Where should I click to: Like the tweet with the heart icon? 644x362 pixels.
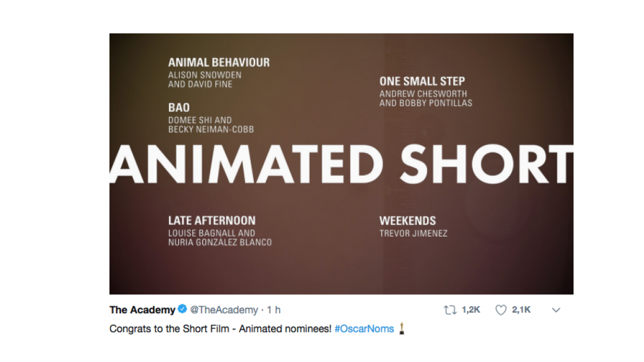click(x=500, y=309)
